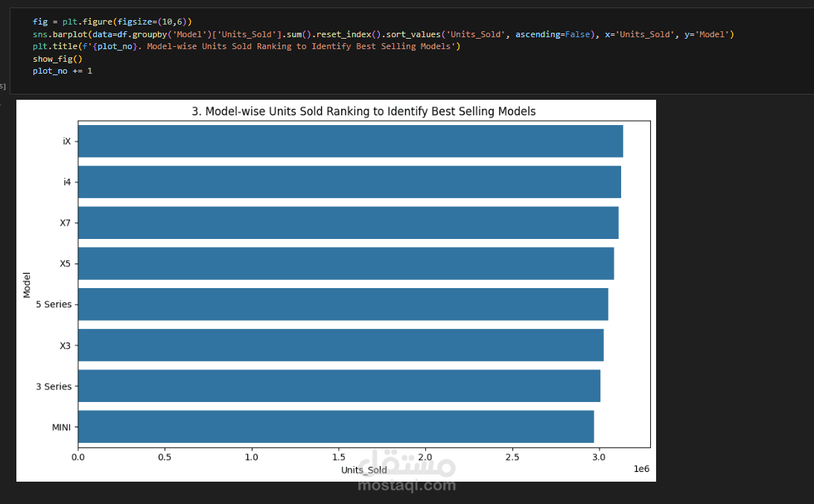
Task: Click the i4 bar in the chart
Action: pyautogui.click(x=349, y=182)
